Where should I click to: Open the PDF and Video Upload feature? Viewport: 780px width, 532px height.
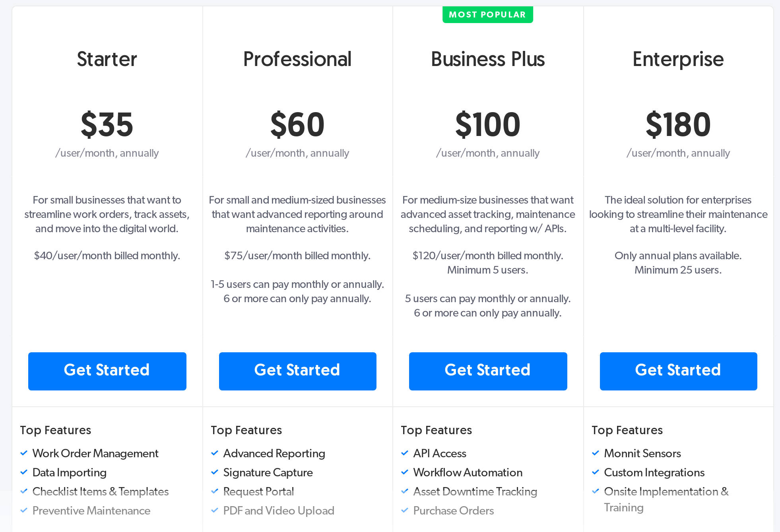279,511
